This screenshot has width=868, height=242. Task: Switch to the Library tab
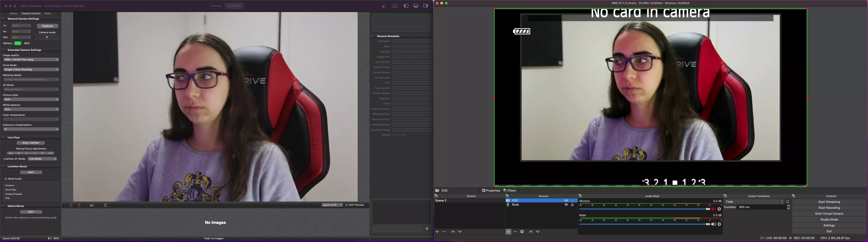[14, 13]
